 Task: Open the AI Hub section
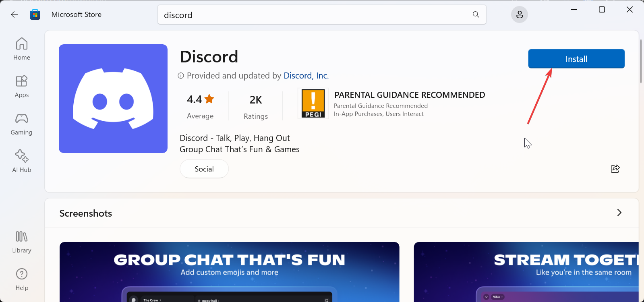pos(22,161)
